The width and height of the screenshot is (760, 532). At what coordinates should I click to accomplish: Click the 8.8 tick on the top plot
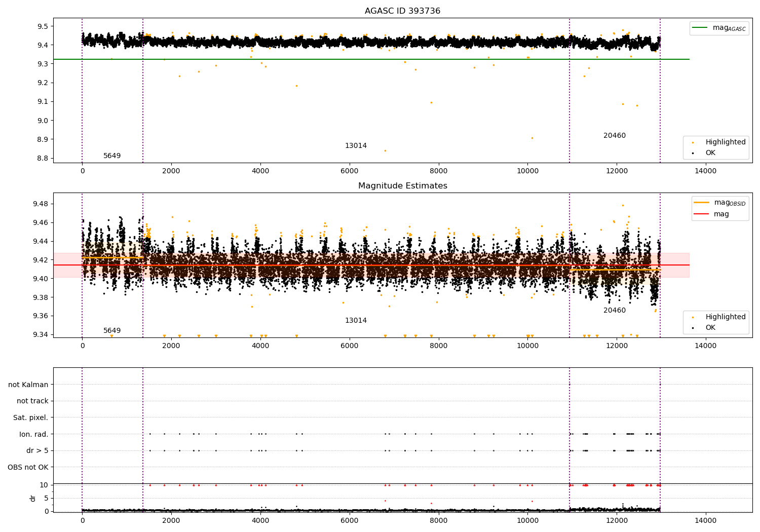tap(43, 159)
